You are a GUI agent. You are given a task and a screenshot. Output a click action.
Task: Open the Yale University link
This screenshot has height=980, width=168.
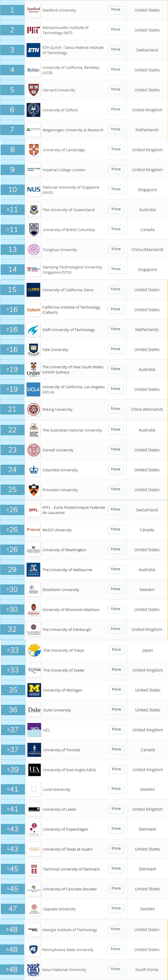tap(55, 350)
